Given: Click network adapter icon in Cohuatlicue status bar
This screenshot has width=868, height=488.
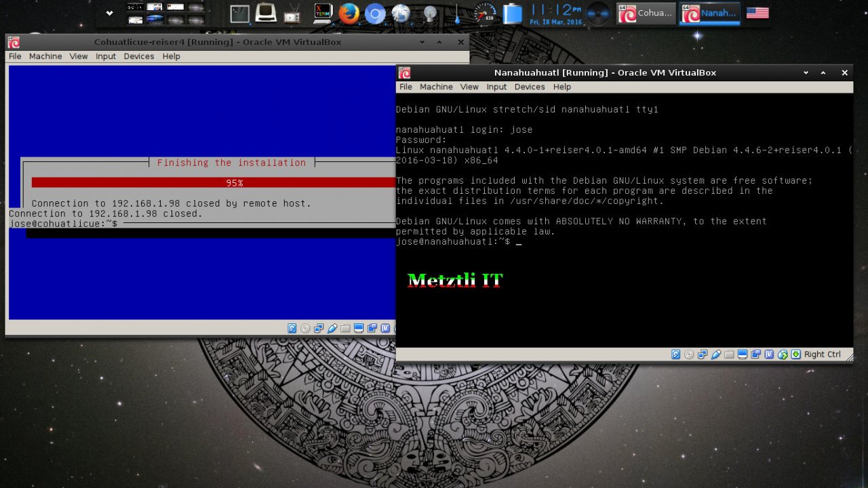Looking at the screenshot, I should 319,328.
